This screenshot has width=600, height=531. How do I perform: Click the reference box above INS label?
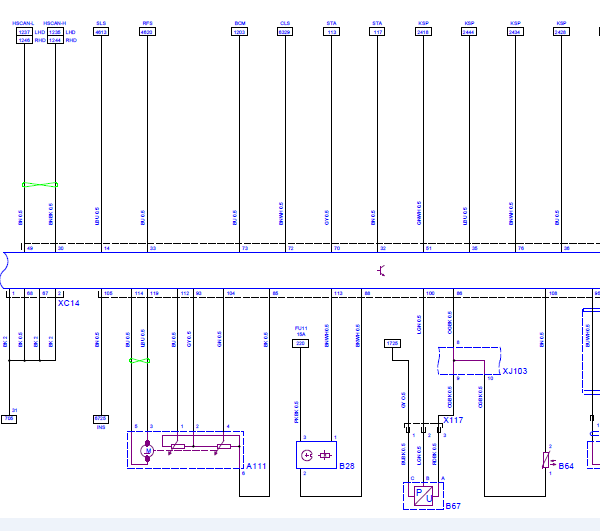click(x=101, y=419)
